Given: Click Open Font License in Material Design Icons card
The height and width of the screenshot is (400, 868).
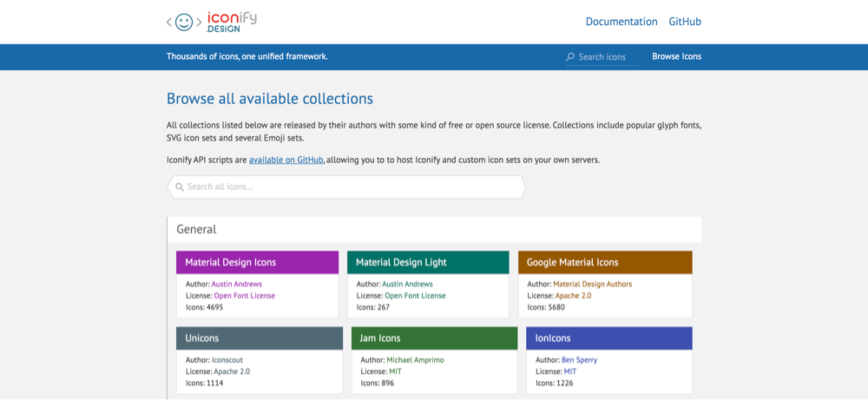Looking at the screenshot, I should coord(244,295).
